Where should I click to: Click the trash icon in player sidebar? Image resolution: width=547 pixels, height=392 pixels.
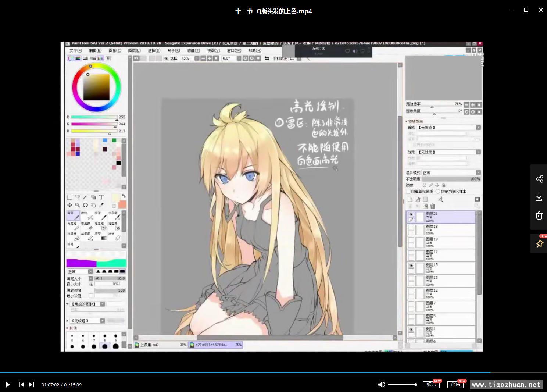click(x=539, y=215)
